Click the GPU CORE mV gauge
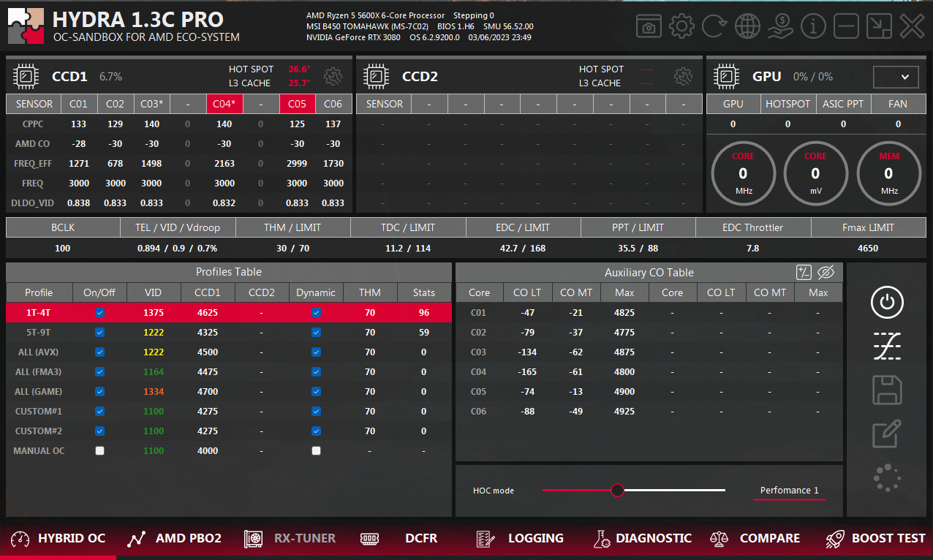 (x=815, y=173)
